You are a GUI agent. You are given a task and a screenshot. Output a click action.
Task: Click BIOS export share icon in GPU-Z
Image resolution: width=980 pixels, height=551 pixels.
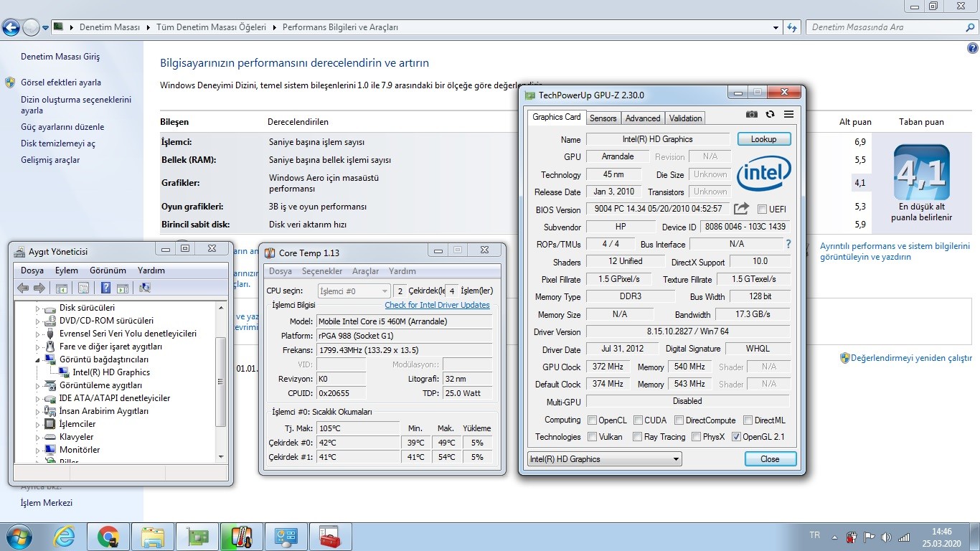pos(741,209)
